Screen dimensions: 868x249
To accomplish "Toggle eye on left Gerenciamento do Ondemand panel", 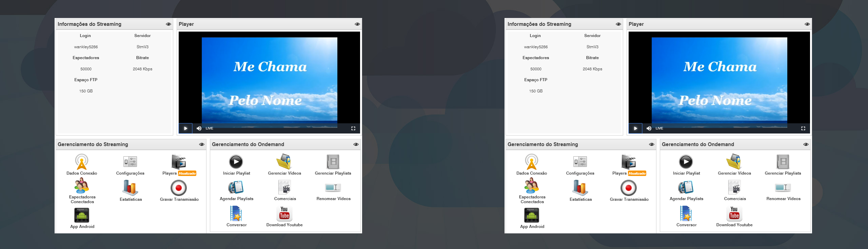I will pos(356,144).
